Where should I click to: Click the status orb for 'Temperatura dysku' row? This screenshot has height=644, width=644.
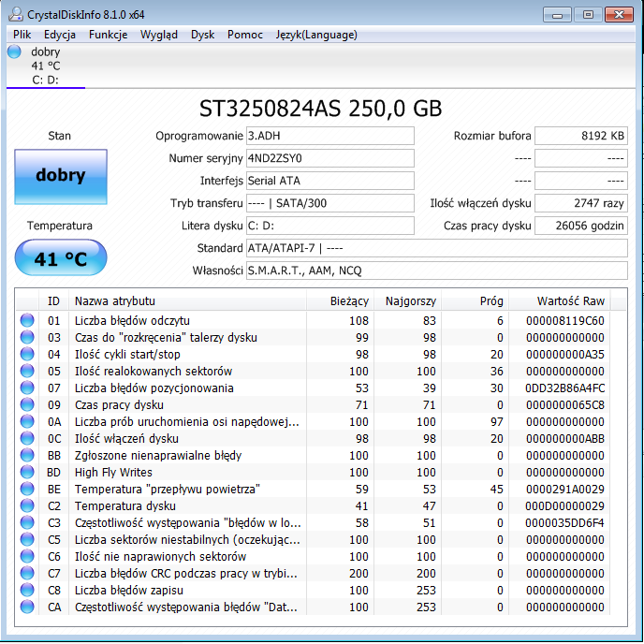pyautogui.click(x=28, y=506)
